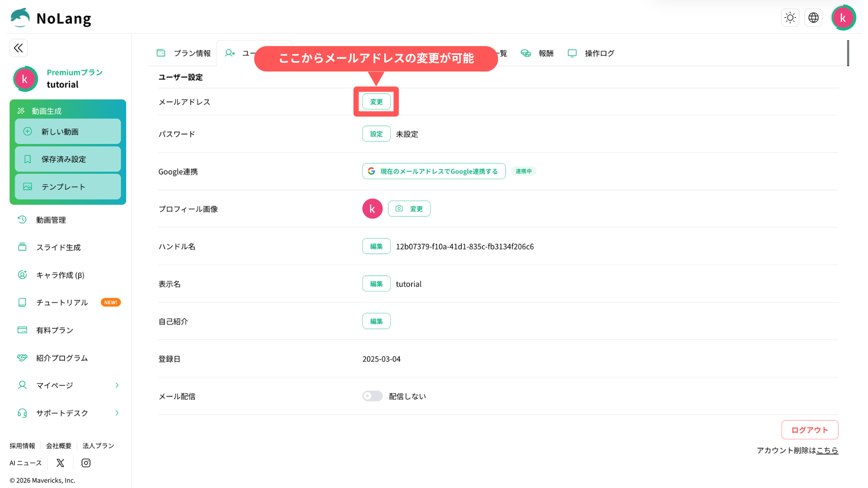Open the language globe icon

tap(813, 18)
